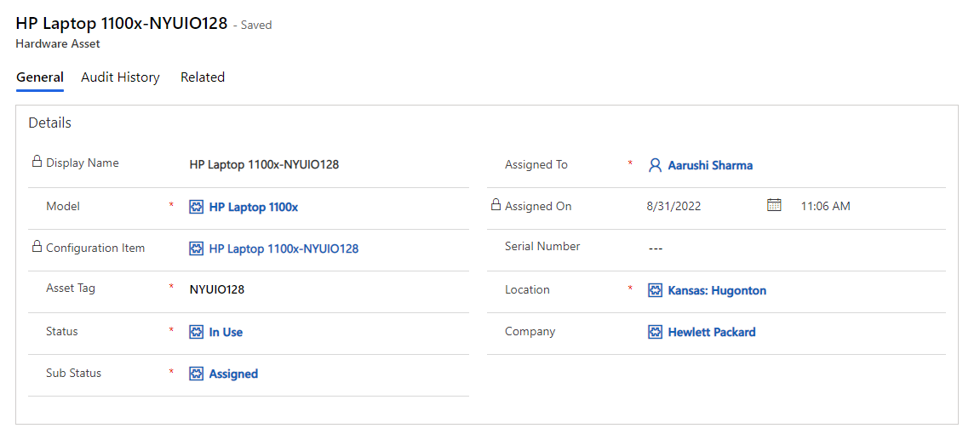Click the Location lookup record icon
The width and height of the screenshot is (980, 434).
(655, 290)
